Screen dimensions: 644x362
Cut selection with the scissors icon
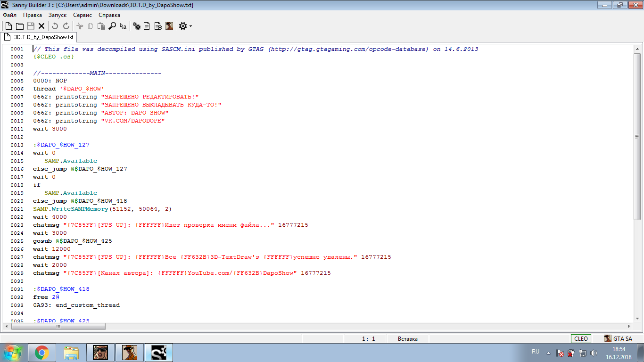pos(80,26)
